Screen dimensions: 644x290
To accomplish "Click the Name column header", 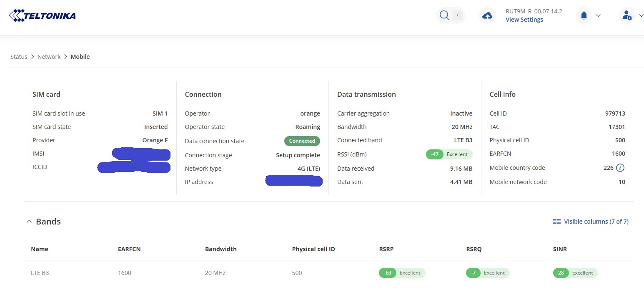I will (x=40, y=249).
